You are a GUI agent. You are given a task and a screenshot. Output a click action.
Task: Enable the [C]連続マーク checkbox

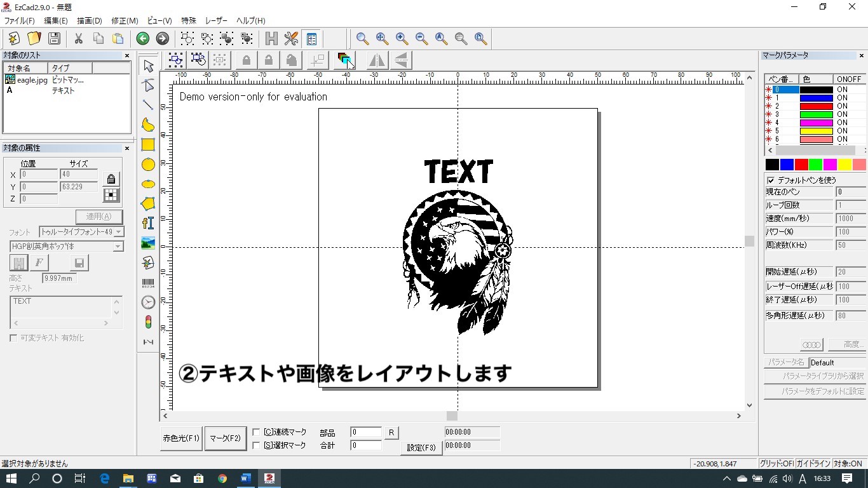point(256,432)
